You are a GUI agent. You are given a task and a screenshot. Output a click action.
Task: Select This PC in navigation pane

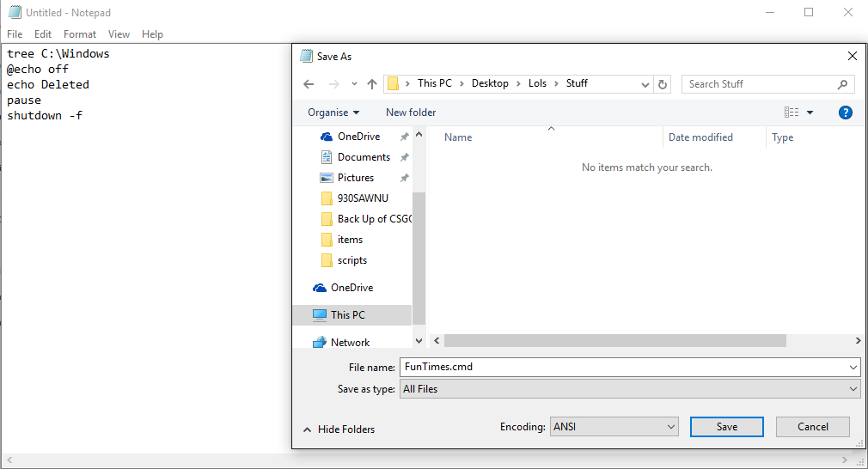click(x=352, y=314)
